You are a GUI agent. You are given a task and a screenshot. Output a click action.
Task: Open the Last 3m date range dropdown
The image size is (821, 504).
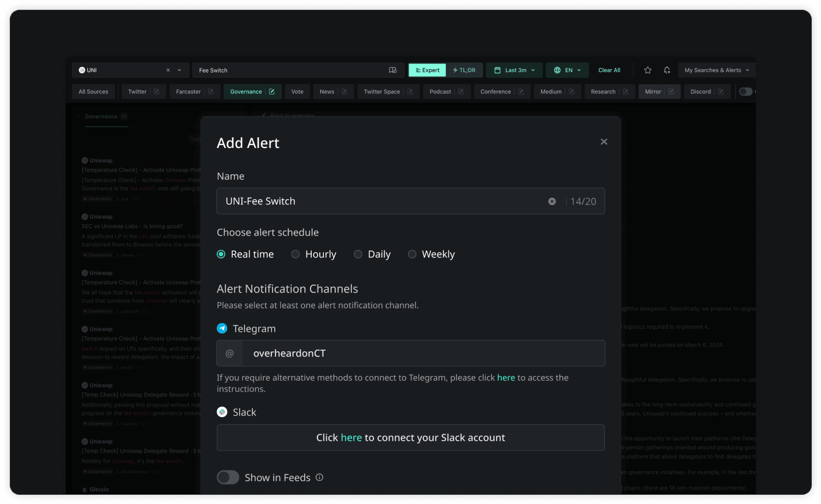tap(514, 70)
